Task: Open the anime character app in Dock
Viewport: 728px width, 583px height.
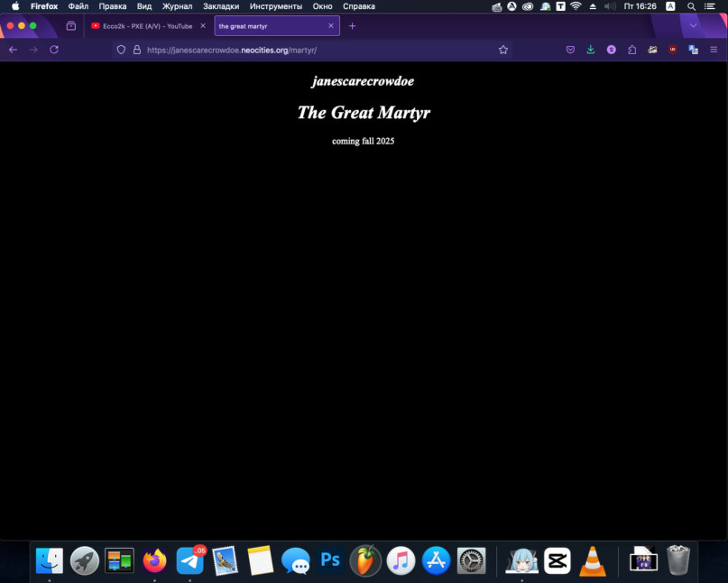Action: [521, 560]
